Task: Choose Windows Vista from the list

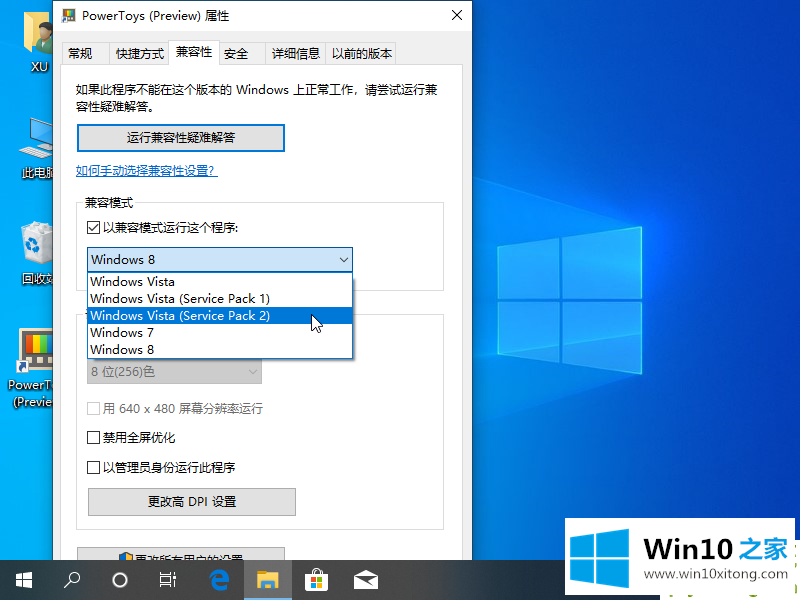Action: tap(219, 282)
